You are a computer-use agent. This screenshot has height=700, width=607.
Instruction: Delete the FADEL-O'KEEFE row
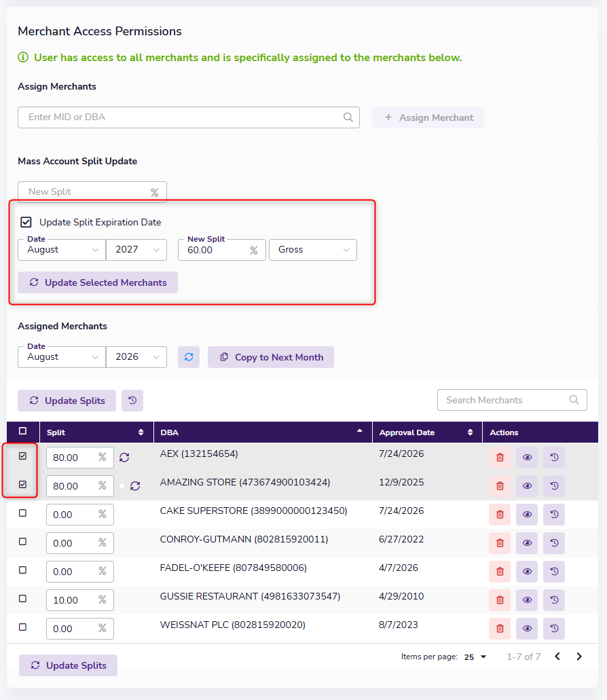(x=500, y=572)
